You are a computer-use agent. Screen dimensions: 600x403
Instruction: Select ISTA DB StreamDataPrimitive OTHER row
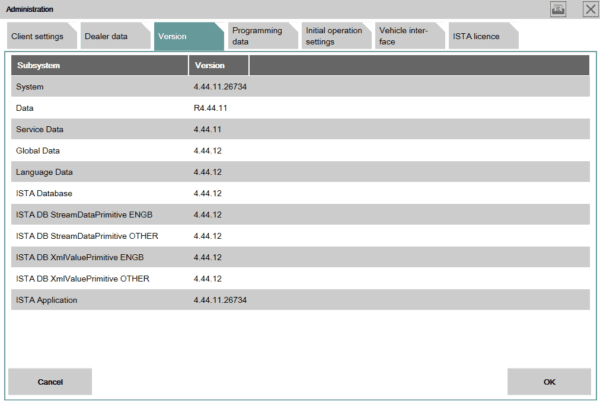pos(300,236)
